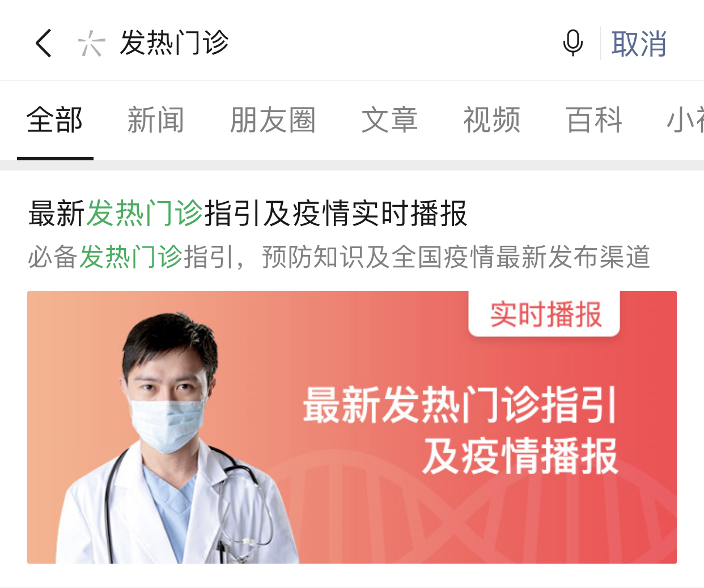Tap banner headline 最新发热门诊指引及疫情播报

[x=460, y=429]
